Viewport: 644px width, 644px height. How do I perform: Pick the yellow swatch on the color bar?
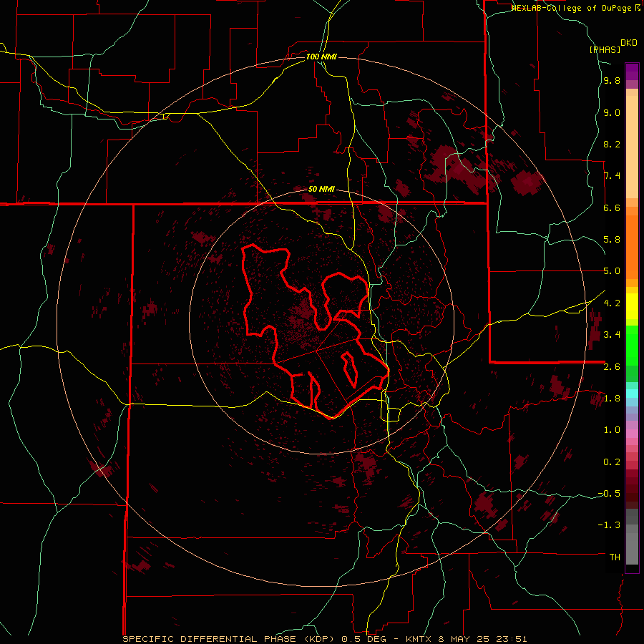(632, 306)
